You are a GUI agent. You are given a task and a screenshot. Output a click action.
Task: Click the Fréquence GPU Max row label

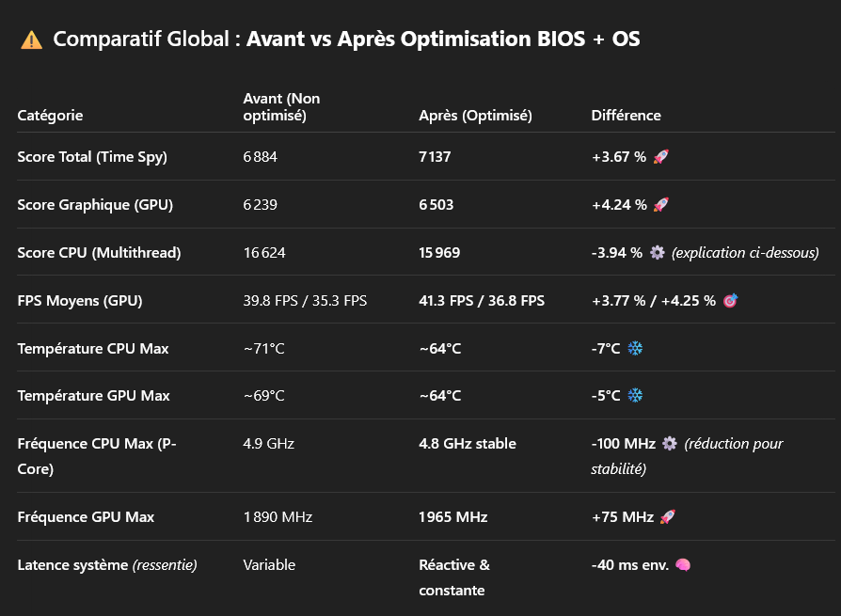coord(86,517)
